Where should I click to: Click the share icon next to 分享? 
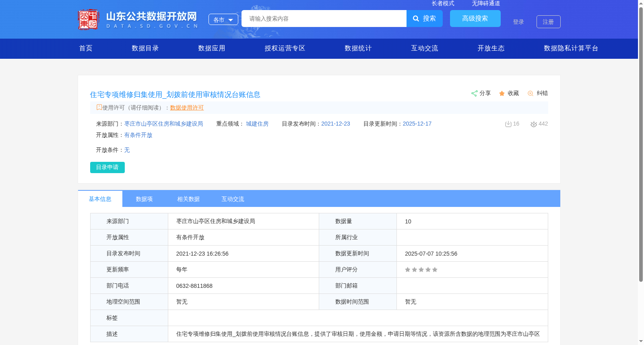(x=474, y=93)
